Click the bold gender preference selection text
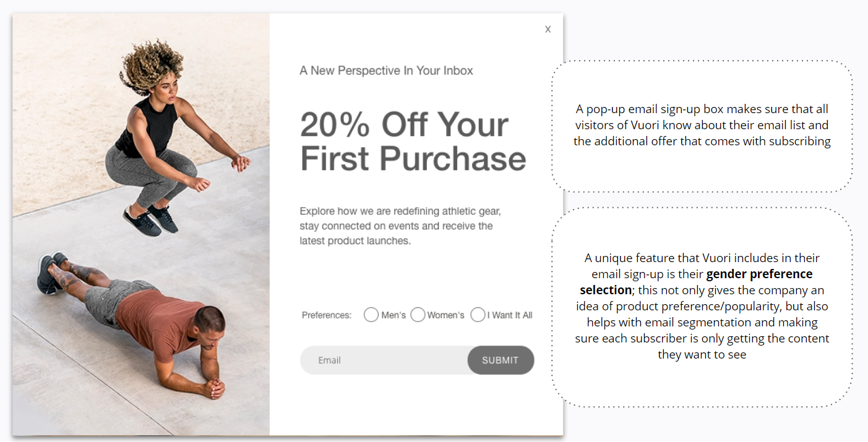Screen dimensions: 868x442 tap(696, 281)
